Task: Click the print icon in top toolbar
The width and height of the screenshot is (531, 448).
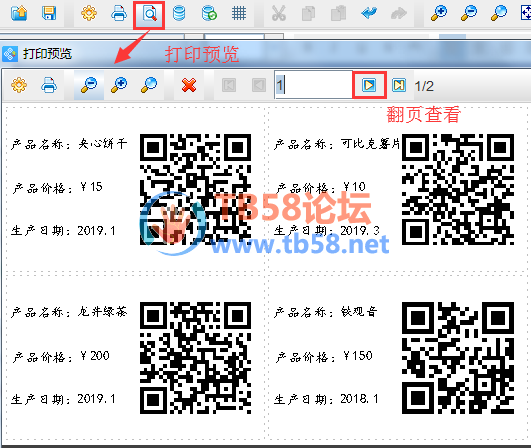Action: [119, 13]
